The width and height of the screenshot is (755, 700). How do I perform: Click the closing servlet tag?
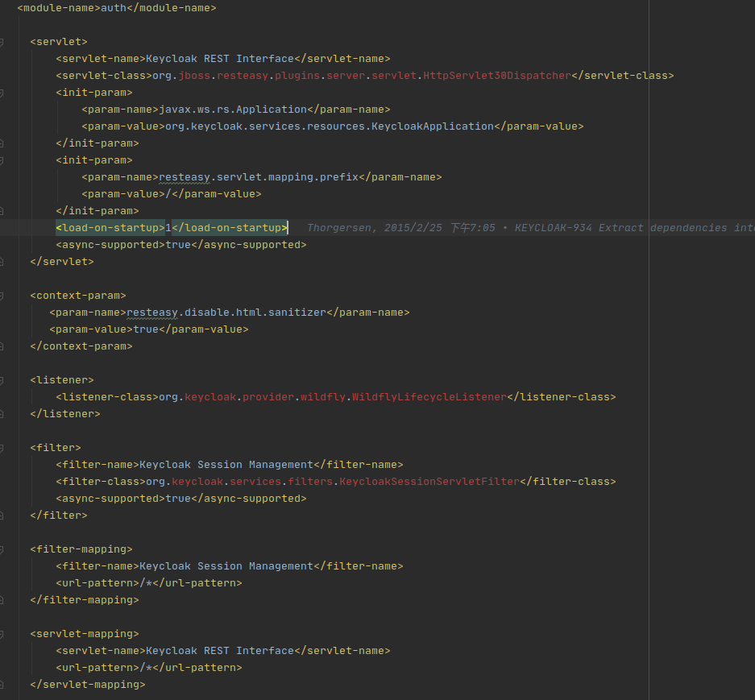[x=62, y=262]
